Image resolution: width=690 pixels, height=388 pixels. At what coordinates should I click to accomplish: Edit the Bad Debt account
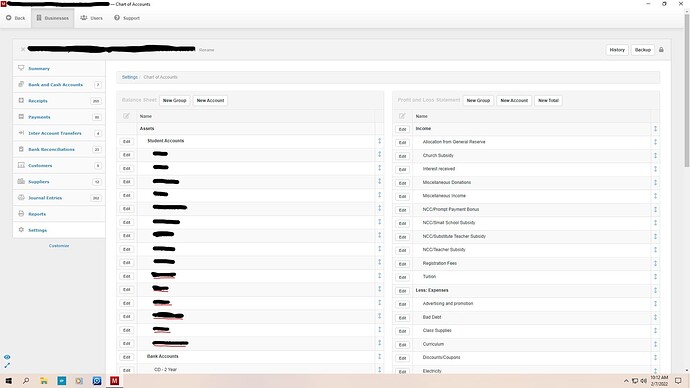pyautogui.click(x=402, y=318)
